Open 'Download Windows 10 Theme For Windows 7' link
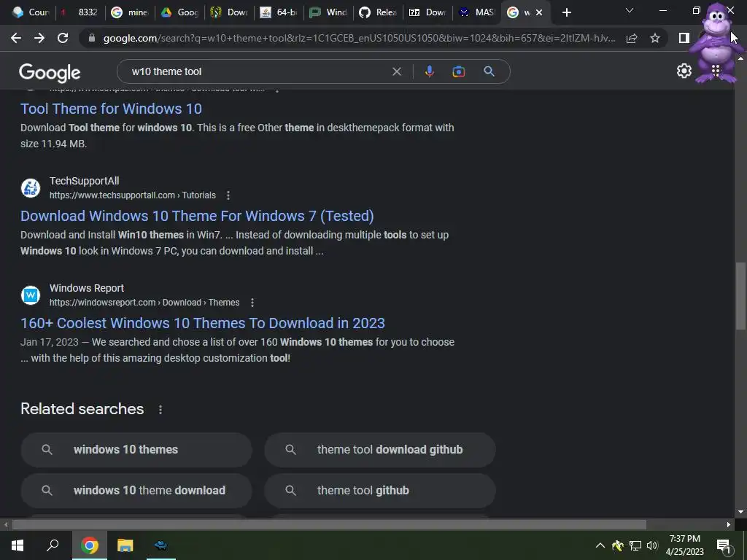Image resolution: width=747 pixels, height=560 pixels. pyautogui.click(x=197, y=216)
